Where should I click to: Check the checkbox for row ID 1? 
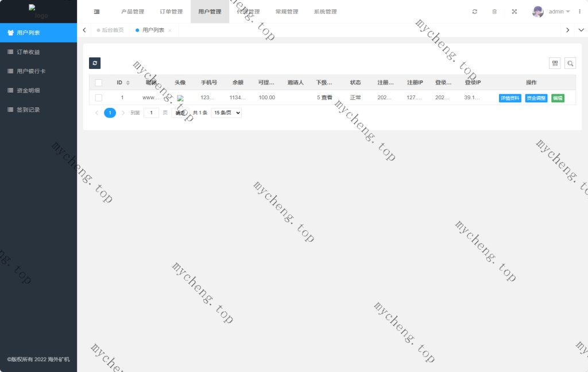pos(99,98)
